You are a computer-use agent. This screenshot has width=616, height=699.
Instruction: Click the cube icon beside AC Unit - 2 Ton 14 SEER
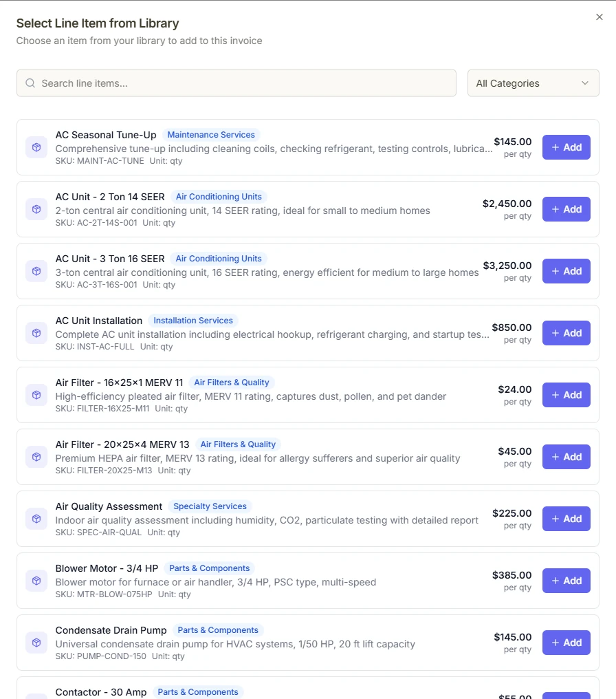pos(36,209)
